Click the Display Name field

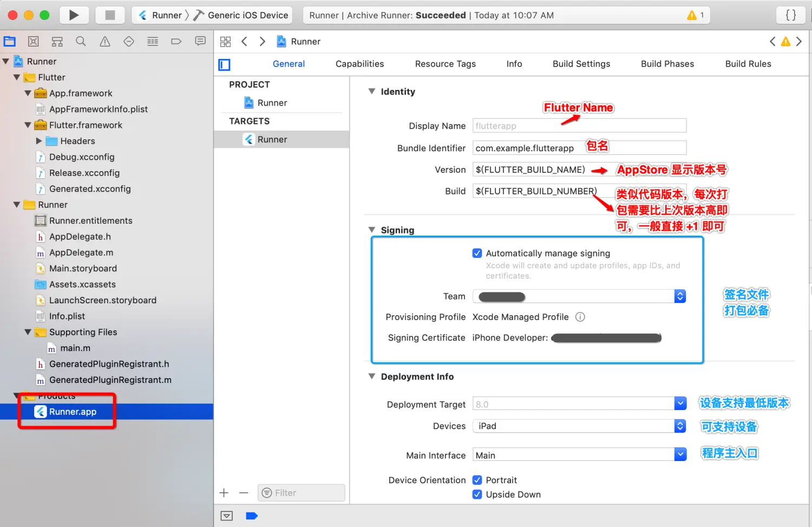579,126
